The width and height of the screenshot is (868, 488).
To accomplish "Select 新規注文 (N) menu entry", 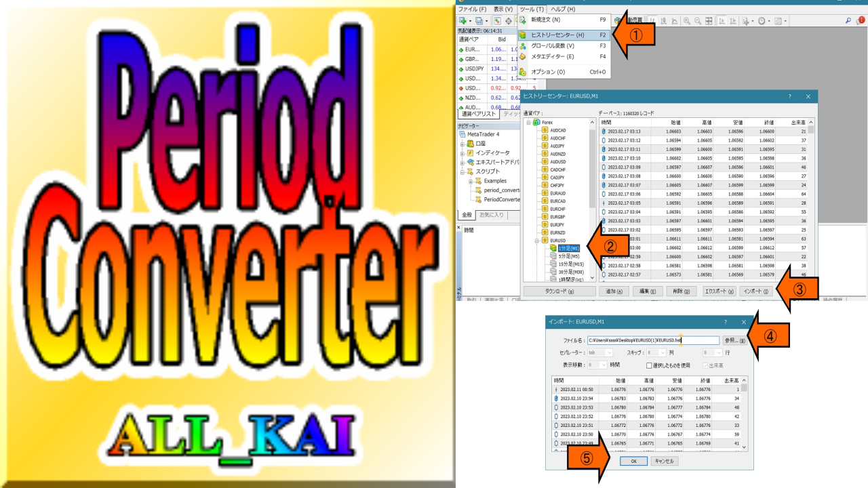I will pyautogui.click(x=564, y=20).
